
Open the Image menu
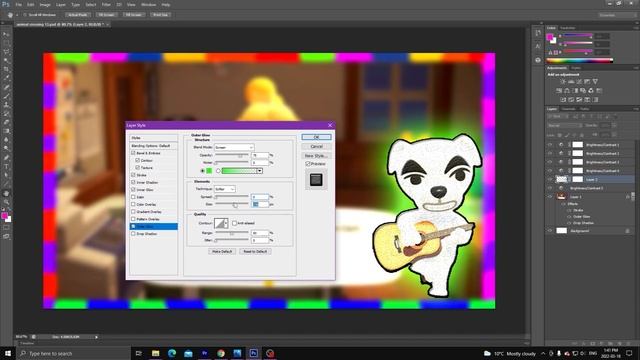coord(45,4)
